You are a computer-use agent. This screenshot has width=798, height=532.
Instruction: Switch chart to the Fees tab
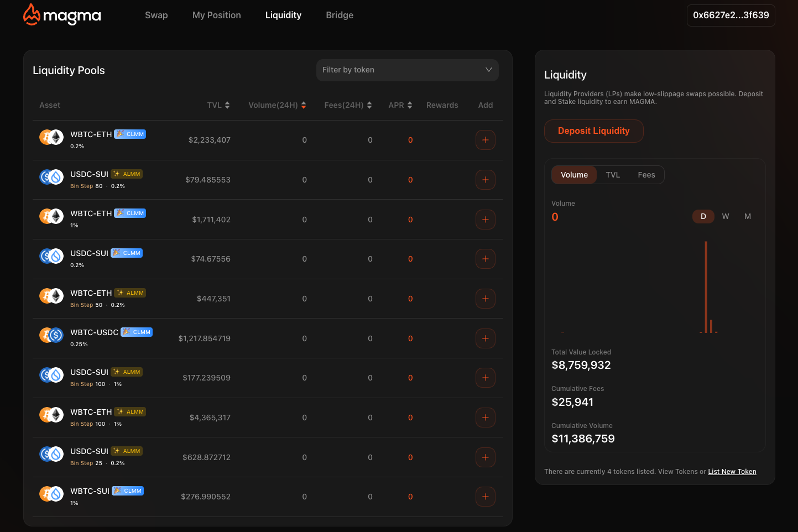[x=646, y=175]
